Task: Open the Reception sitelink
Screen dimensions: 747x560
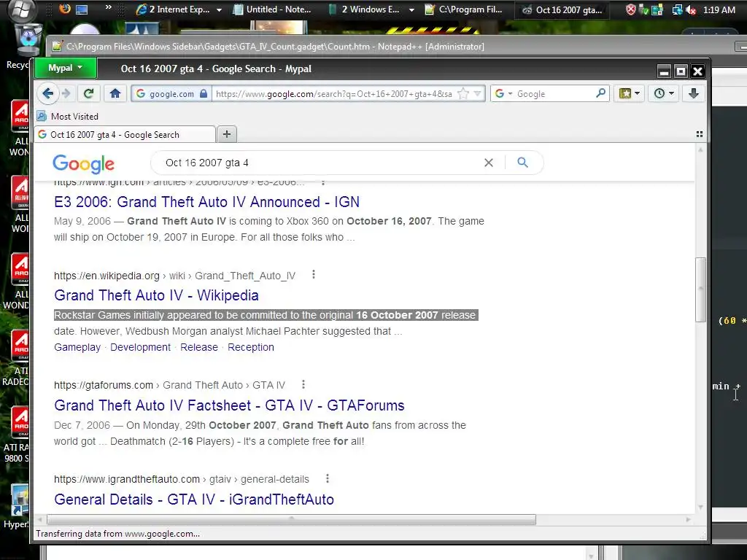Action: [x=251, y=347]
